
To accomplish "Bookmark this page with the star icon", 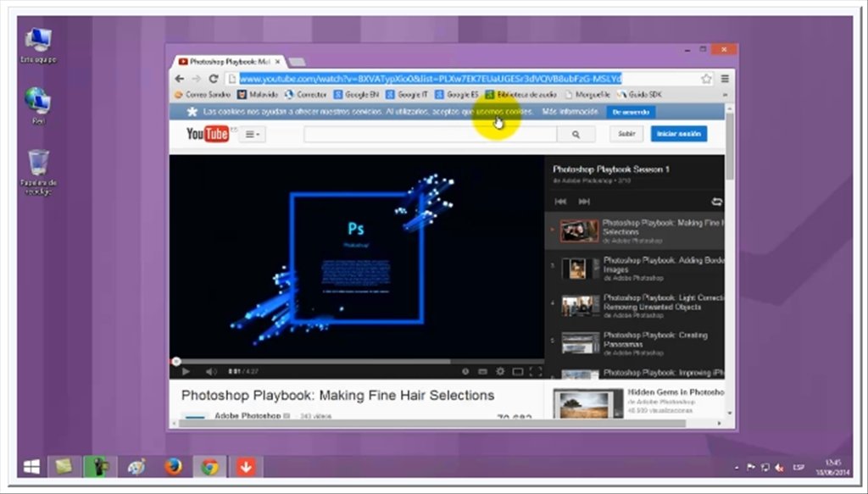I will click(706, 79).
